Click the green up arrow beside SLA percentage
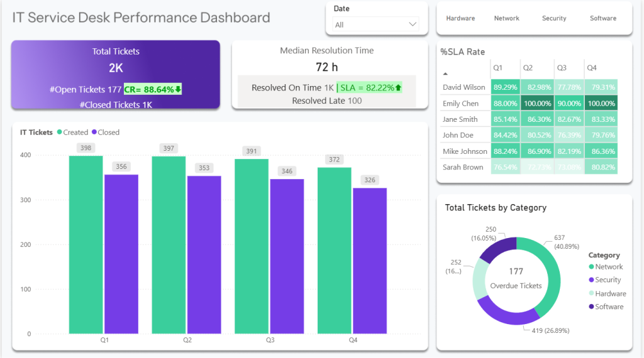Image resolution: width=644 pixels, height=358 pixels. pyautogui.click(x=398, y=87)
